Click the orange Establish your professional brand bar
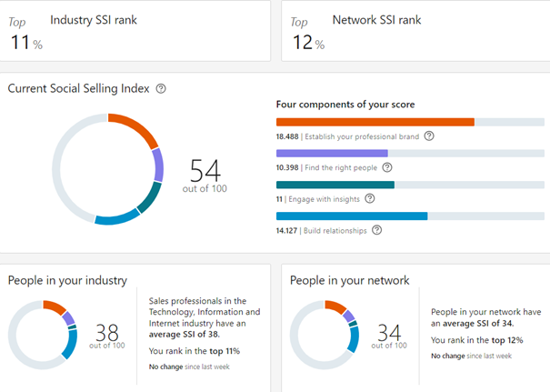This screenshot has height=392, width=550. tap(375, 122)
